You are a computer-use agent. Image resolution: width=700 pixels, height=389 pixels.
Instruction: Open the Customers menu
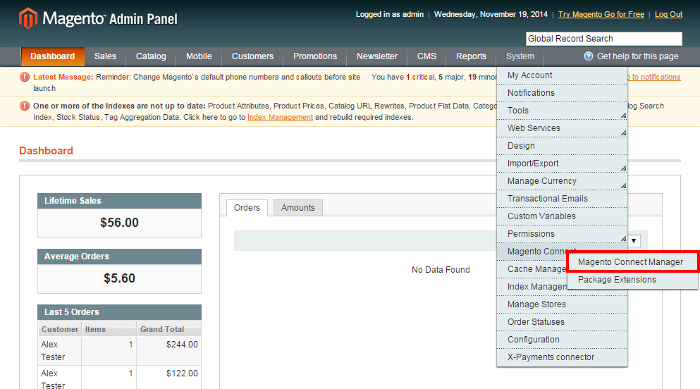[252, 56]
